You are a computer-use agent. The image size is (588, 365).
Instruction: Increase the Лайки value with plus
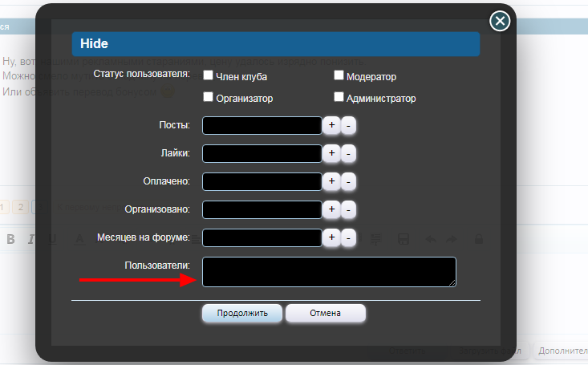tap(332, 153)
